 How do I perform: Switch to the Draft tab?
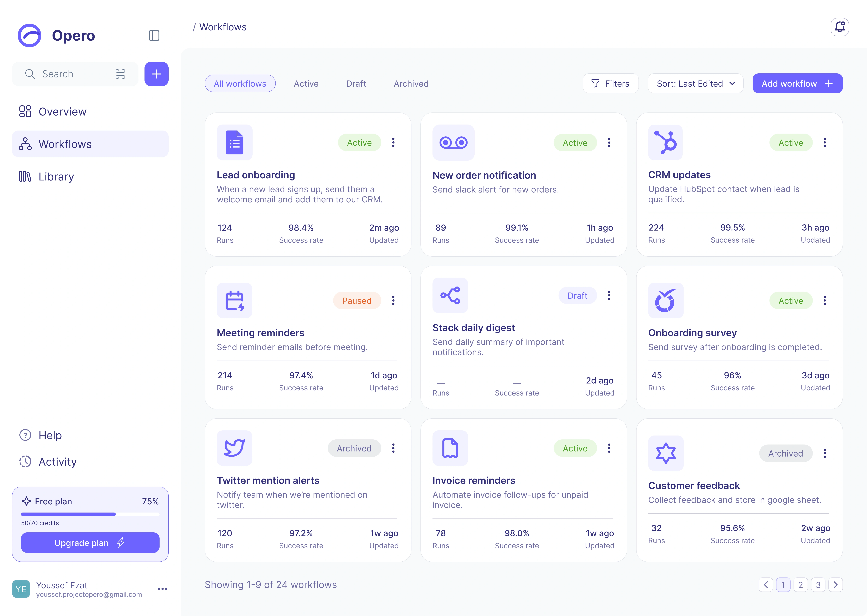click(356, 83)
